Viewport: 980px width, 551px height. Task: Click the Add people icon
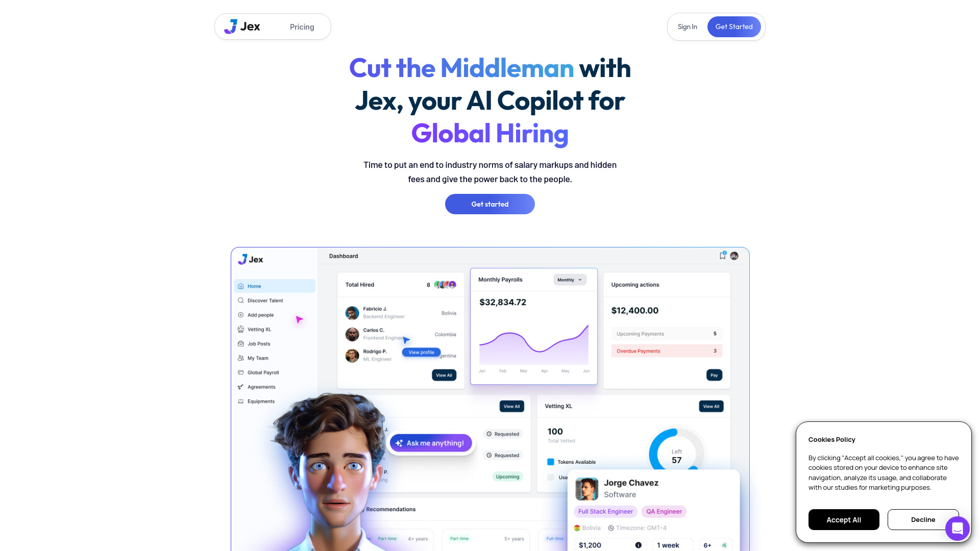(x=240, y=315)
